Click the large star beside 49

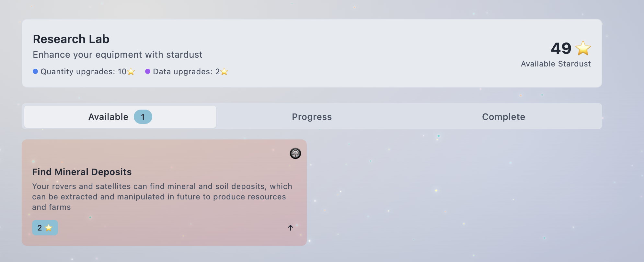tap(583, 48)
